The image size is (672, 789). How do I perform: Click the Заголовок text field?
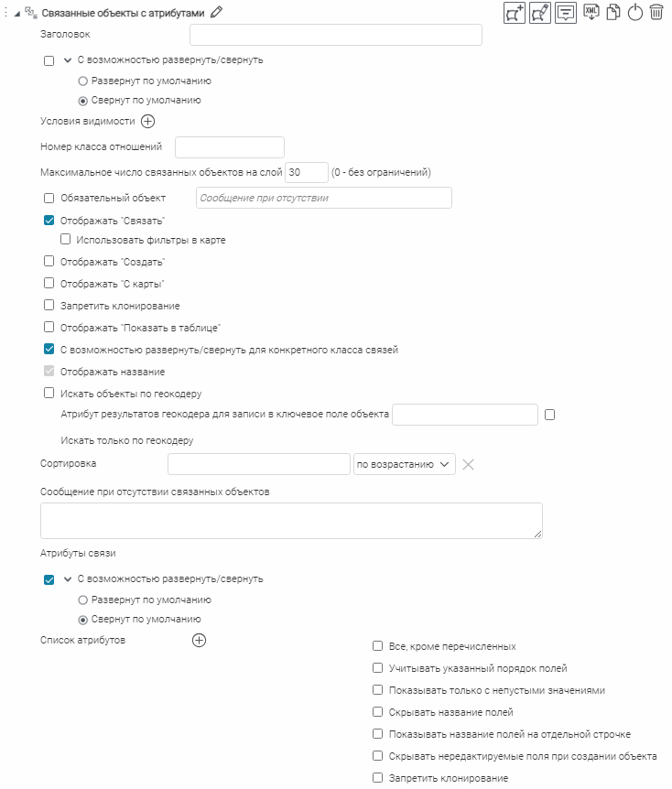click(x=335, y=35)
